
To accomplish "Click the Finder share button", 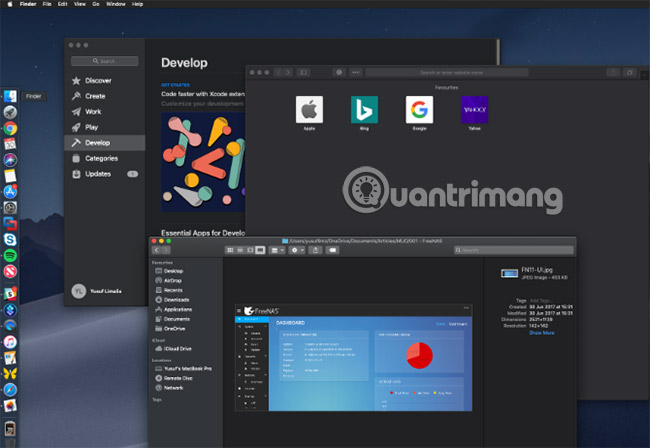I will (315, 250).
